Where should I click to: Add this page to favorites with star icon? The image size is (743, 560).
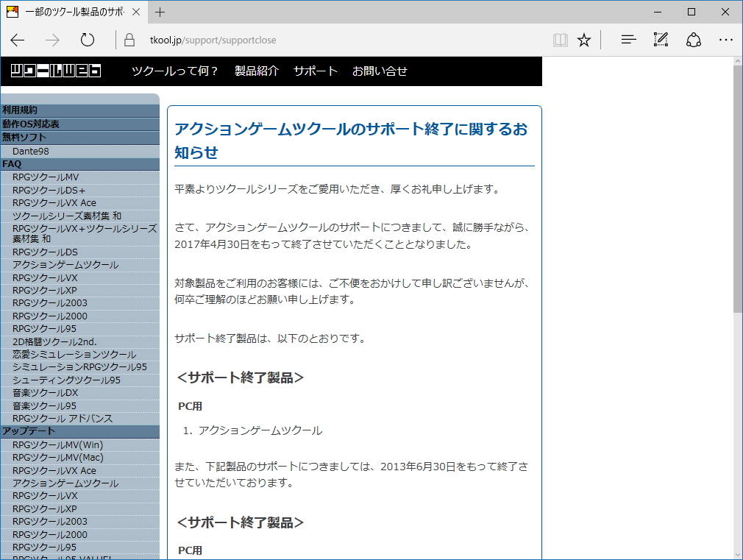tap(584, 40)
